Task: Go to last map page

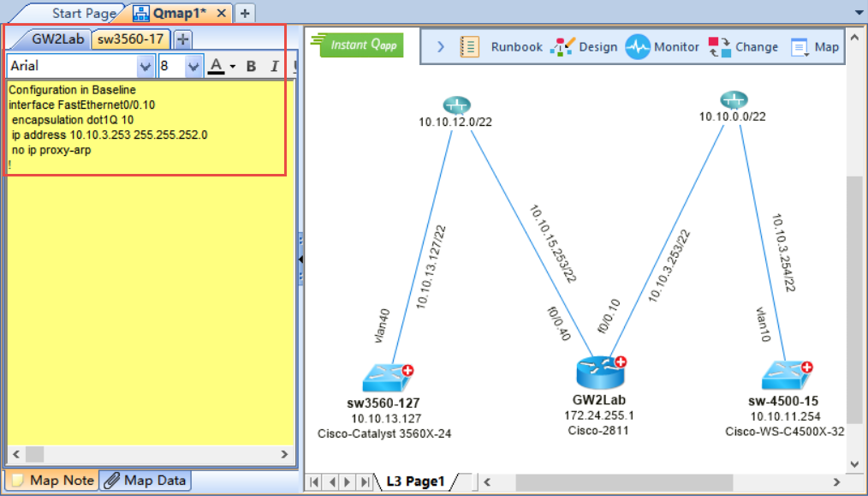Action: (365, 481)
